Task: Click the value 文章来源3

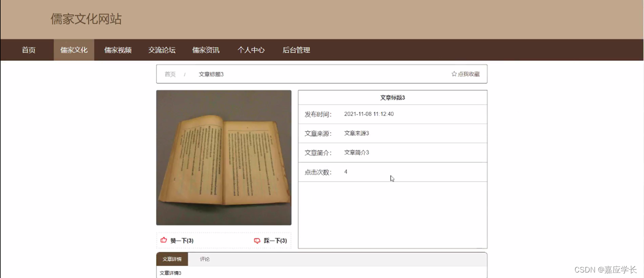Action: pos(357,133)
